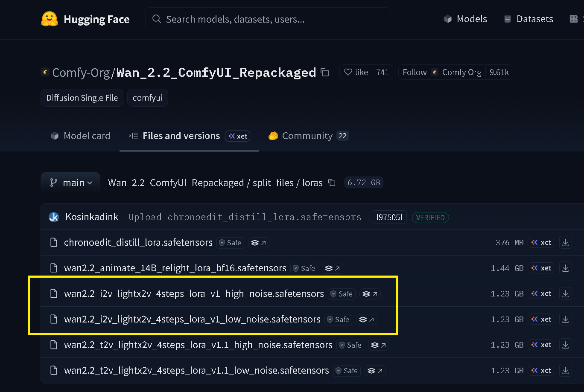Viewport: 584px width, 392px height.
Task: Click the loras folder in breadcrumb
Action: pos(312,183)
